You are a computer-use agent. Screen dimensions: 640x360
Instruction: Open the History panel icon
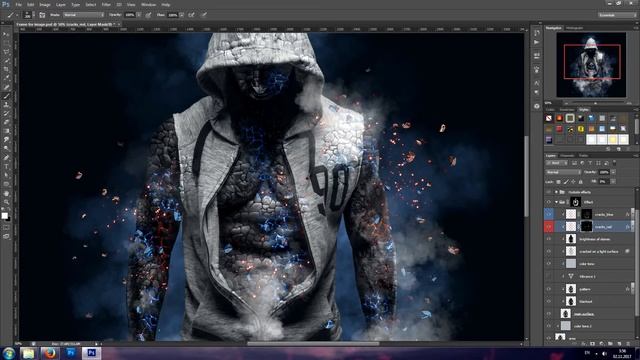click(x=537, y=33)
